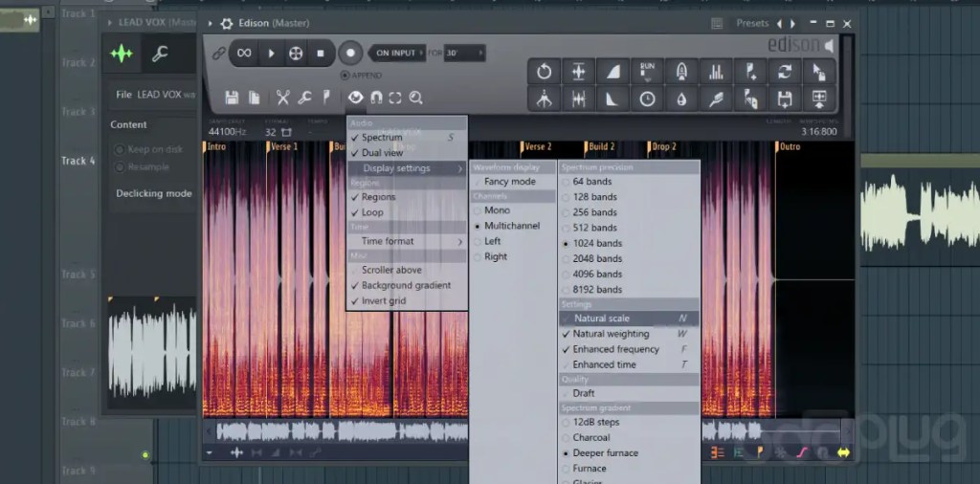
Task: Toggle the loop (infinity) playback button
Action: point(244,53)
